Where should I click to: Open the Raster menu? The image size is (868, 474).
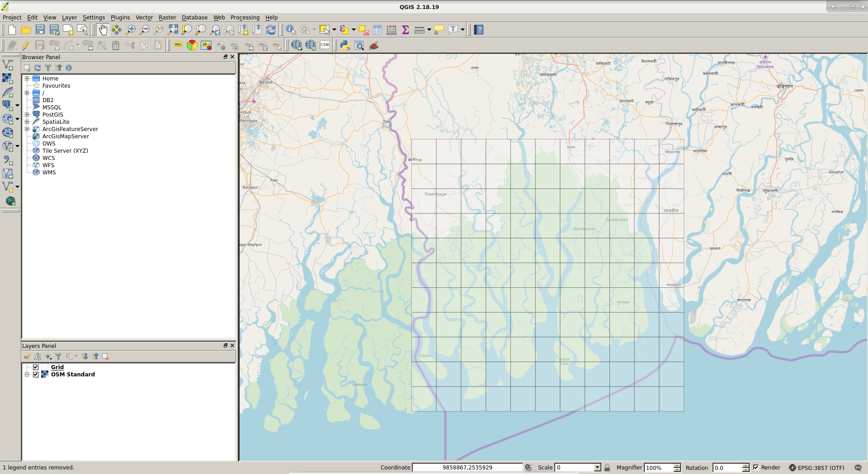(167, 18)
